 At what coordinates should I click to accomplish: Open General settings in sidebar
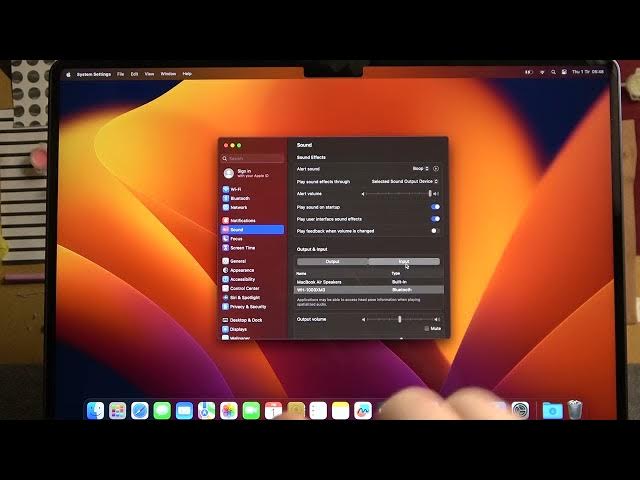pyautogui.click(x=234, y=261)
